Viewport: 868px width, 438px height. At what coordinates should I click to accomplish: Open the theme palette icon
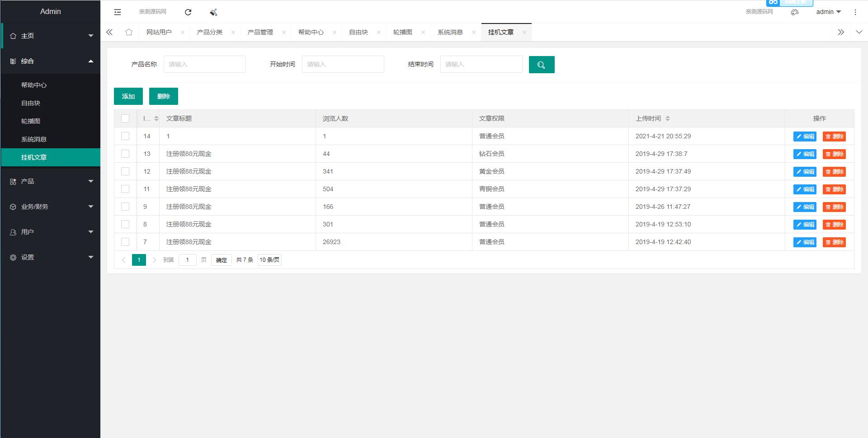coord(795,12)
